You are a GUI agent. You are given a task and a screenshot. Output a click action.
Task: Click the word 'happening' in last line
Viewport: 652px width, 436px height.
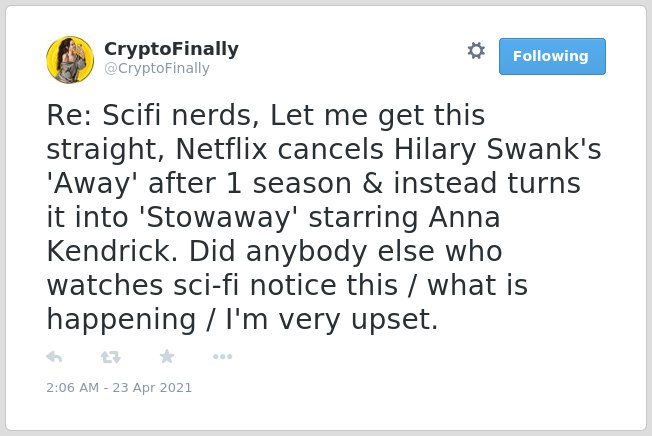tap(121, 320)
